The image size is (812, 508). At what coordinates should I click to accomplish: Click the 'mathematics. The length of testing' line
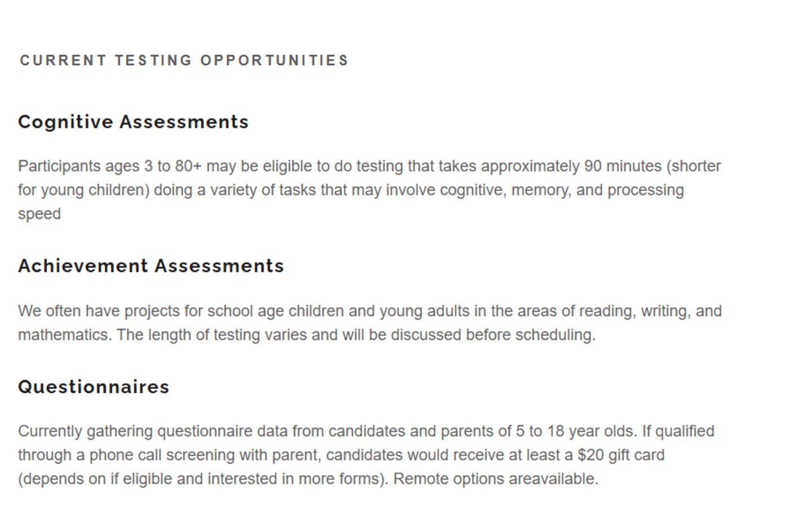[307, 335]
